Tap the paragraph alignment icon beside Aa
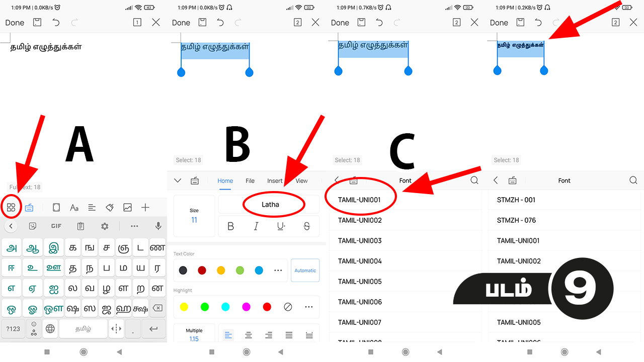The height and width of the screenshot is (362, 644). point(92,207)
